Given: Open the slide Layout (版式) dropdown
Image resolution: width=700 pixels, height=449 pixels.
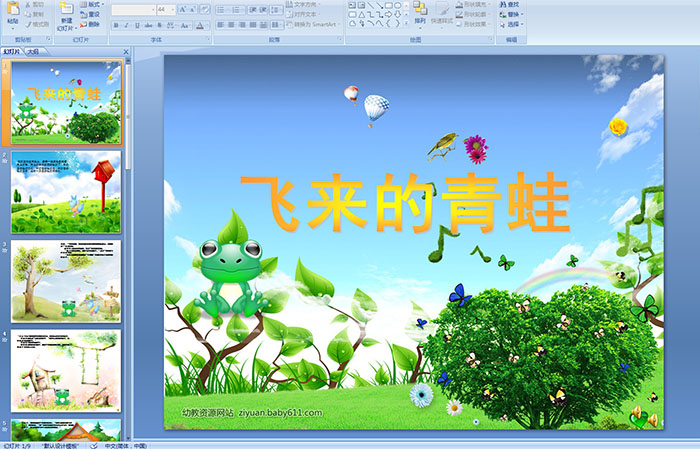Looking at the screenshot, I should (x=92, y=4).
